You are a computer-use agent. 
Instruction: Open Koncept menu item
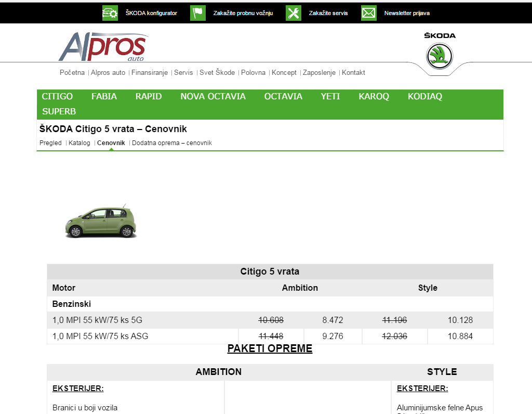[284, 72]
